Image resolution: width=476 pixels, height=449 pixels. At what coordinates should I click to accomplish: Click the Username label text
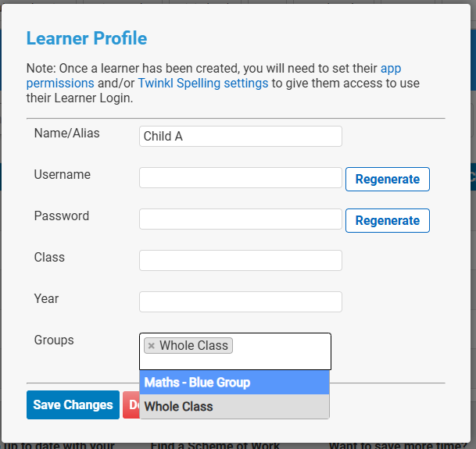(63, 175)
